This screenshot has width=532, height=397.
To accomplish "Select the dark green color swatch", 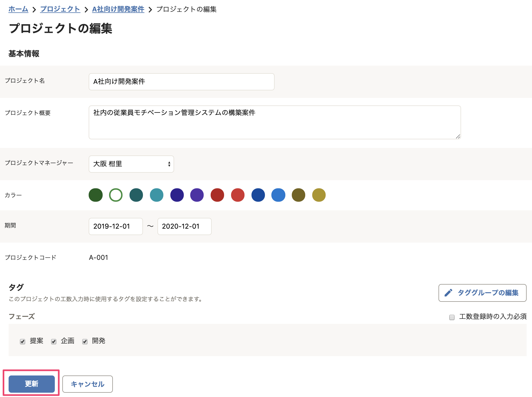I will click(96, 195).
